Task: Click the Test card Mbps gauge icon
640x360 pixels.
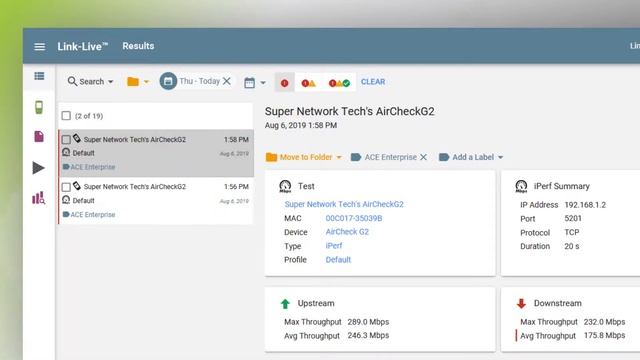Action: [285, 186]
